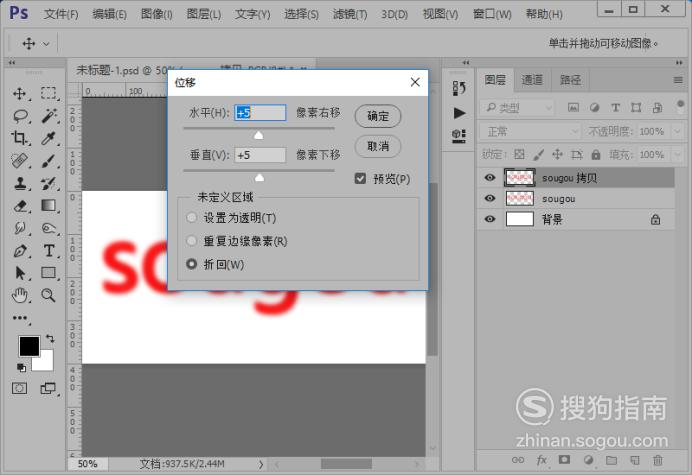Add a layer mask
The height and width of the screenshot is (475, 692).
(564, 460)
